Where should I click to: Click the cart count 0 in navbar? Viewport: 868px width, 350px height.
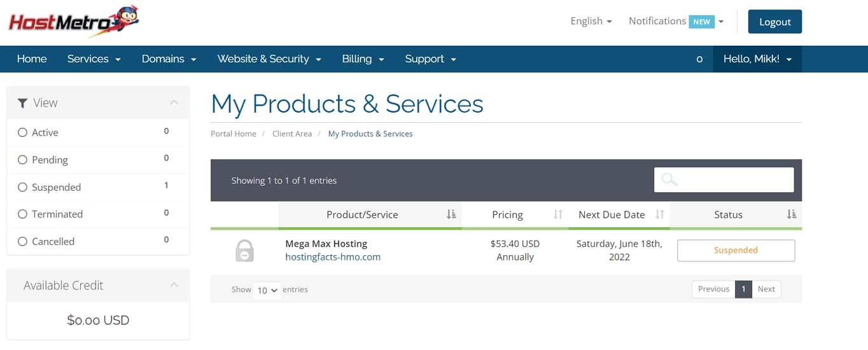[x=699, y=59]
